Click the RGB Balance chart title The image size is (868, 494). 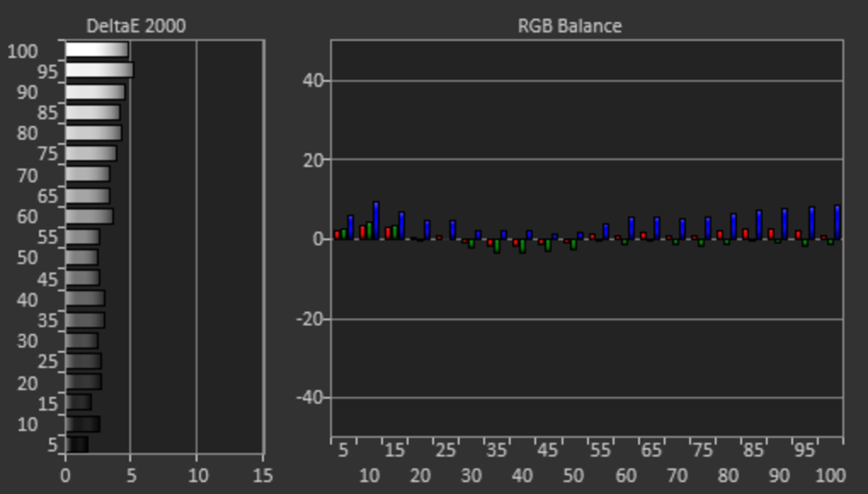coord(570,26)
